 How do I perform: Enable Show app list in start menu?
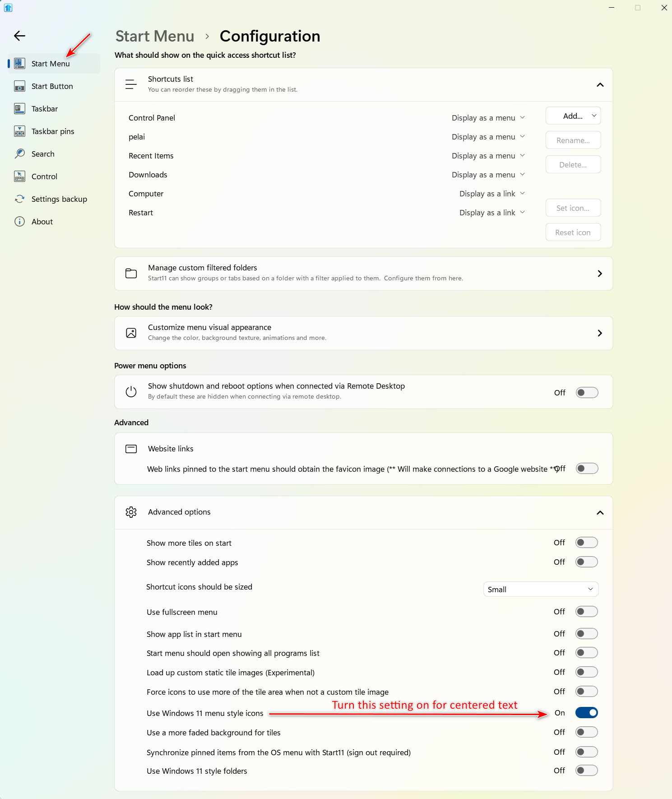[x=587, y=634]
